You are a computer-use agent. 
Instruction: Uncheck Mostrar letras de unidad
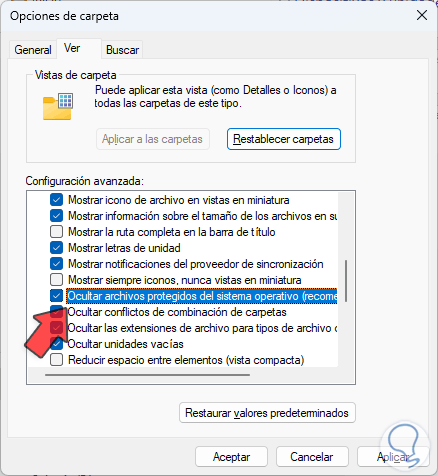click(57, 248)
